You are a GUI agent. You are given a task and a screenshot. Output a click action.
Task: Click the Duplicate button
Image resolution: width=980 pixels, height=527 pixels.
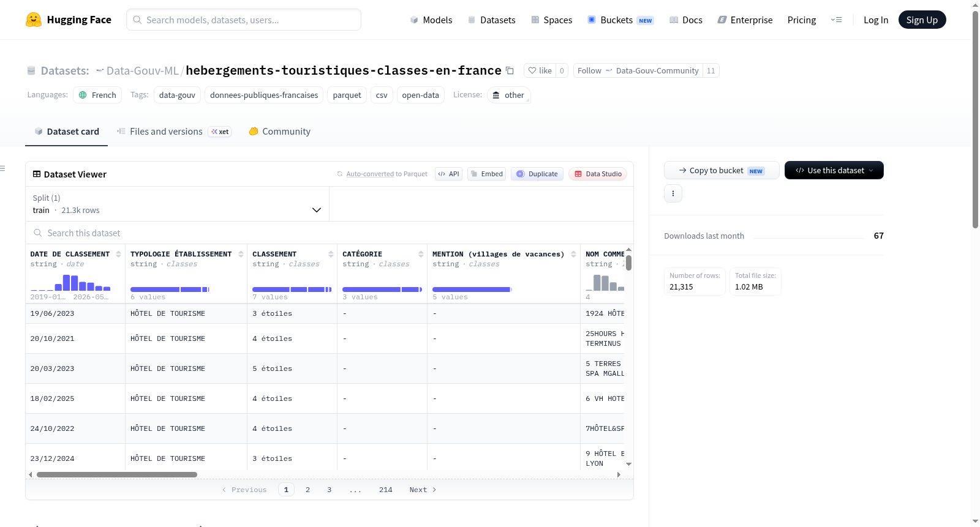pyautogui.click(x=537, y=174)
